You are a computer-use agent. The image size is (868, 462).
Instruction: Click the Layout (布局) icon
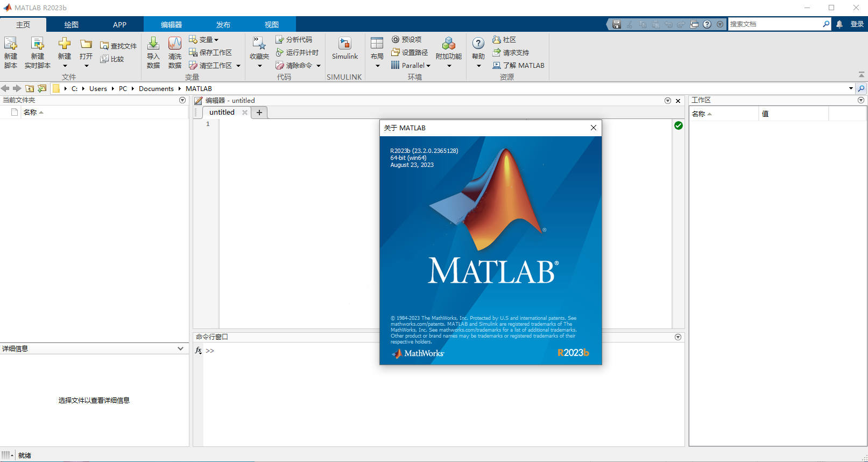(377, 44)
